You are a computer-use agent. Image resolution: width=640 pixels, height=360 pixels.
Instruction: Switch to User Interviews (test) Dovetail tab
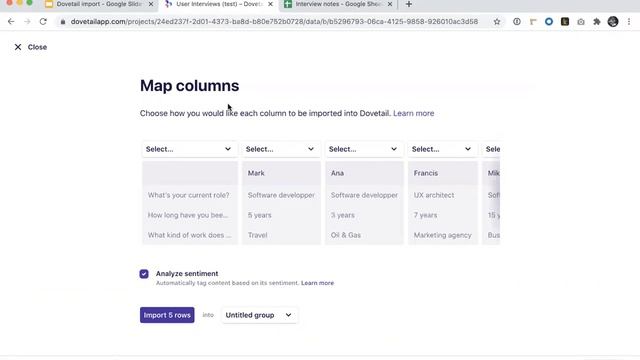click(218, 4)
